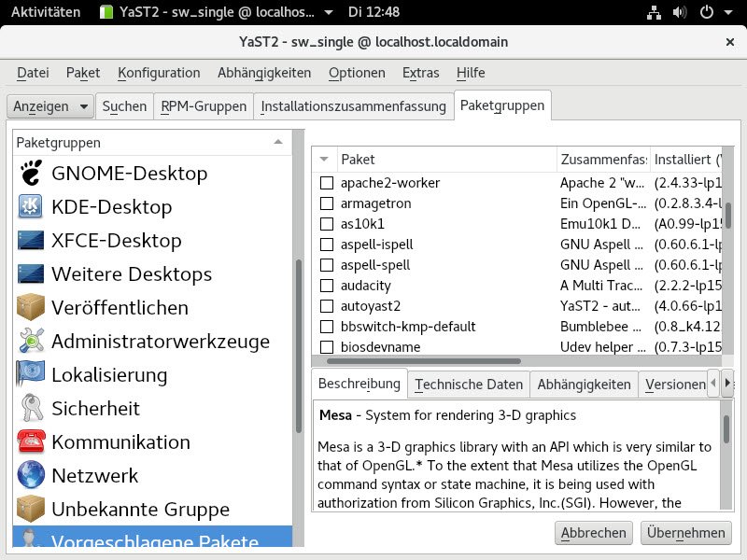Open the Extras menu
Image resolution: width=747 pixels, height=560 pixels.
(x=421, y=73)
